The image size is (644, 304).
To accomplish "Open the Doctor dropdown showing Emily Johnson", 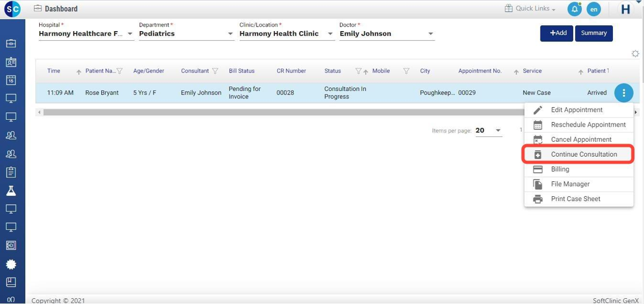I will coord(387,34).
